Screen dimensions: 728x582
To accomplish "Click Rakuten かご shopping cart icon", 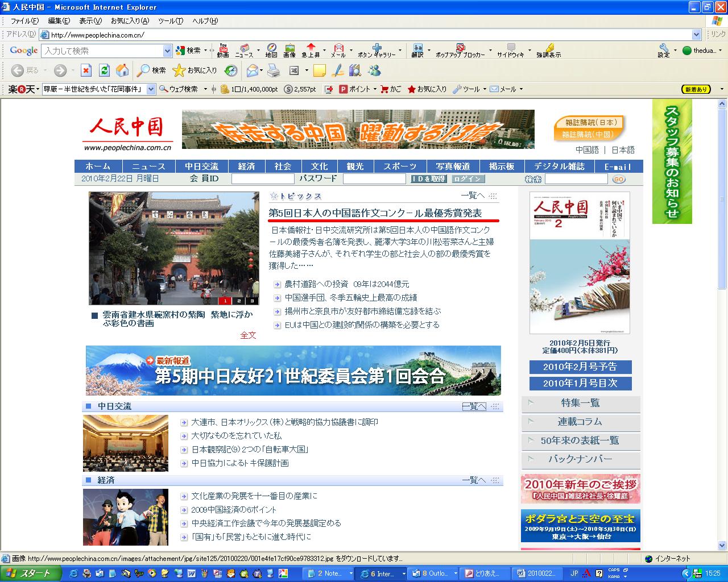I will click(x=391, y=89).
